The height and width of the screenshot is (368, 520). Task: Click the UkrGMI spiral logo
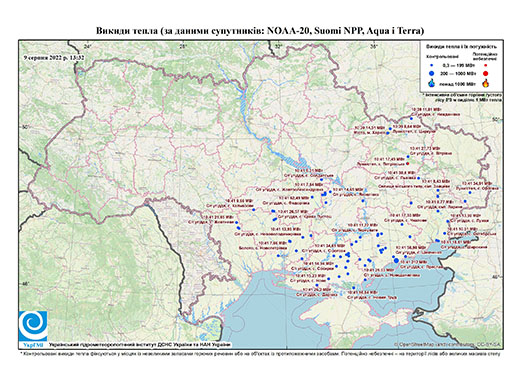[33, 326]
